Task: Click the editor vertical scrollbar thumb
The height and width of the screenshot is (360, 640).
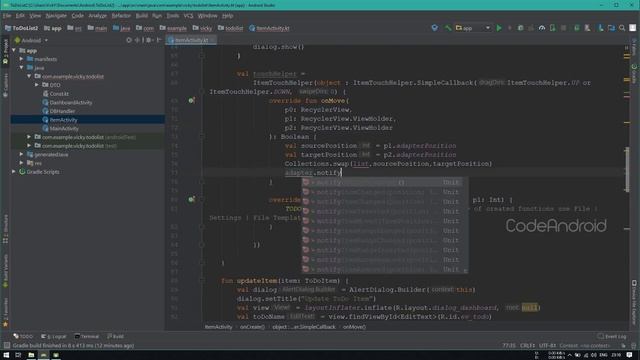Action: (x=627, y=169)
